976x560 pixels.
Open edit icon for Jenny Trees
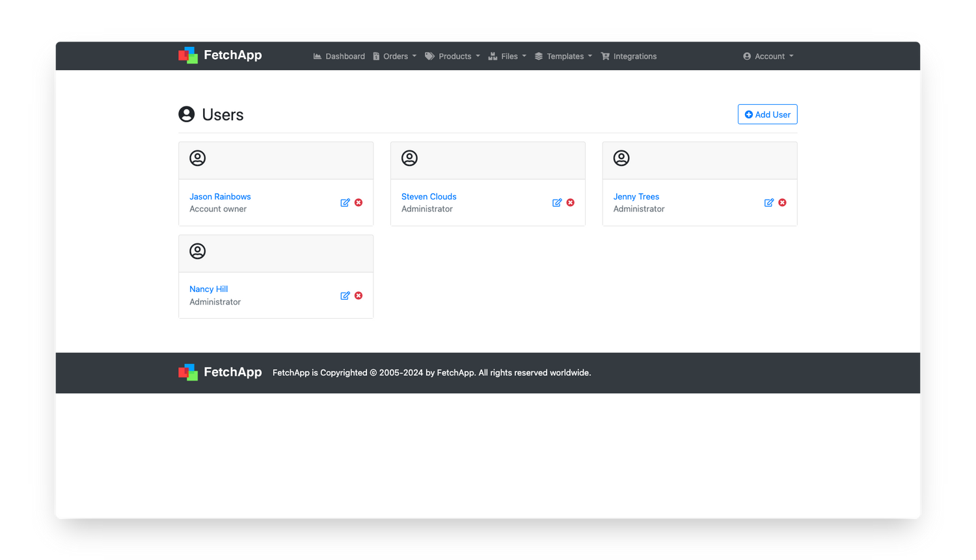[x=768, y=203]
